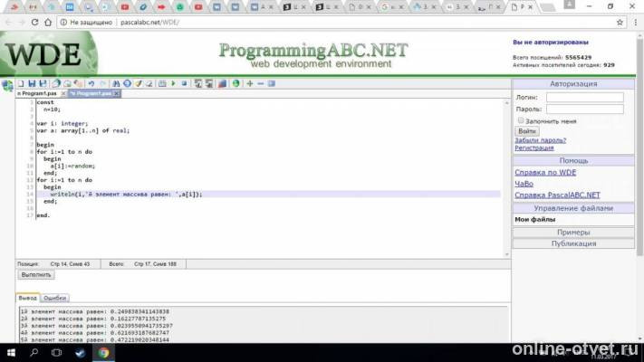Click into the Пароль input field

point(584,109)
